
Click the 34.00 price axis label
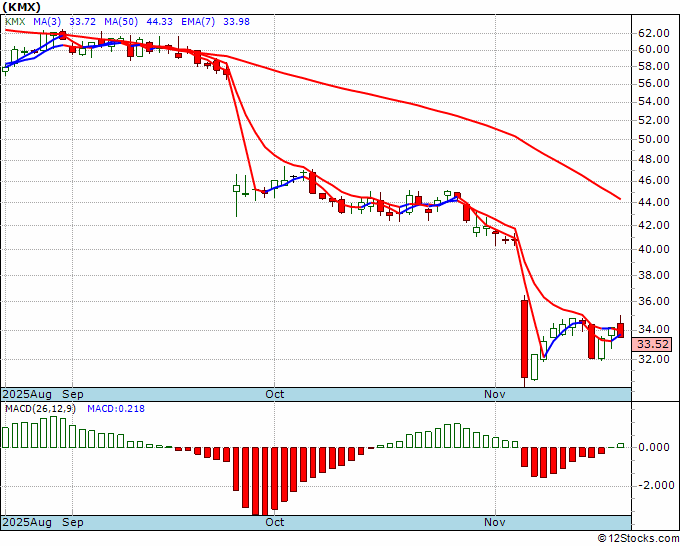654,330
